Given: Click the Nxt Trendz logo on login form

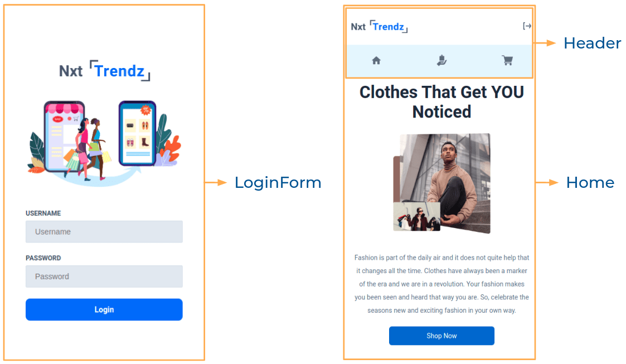Looking at the screenshot, I should [105, 71].
